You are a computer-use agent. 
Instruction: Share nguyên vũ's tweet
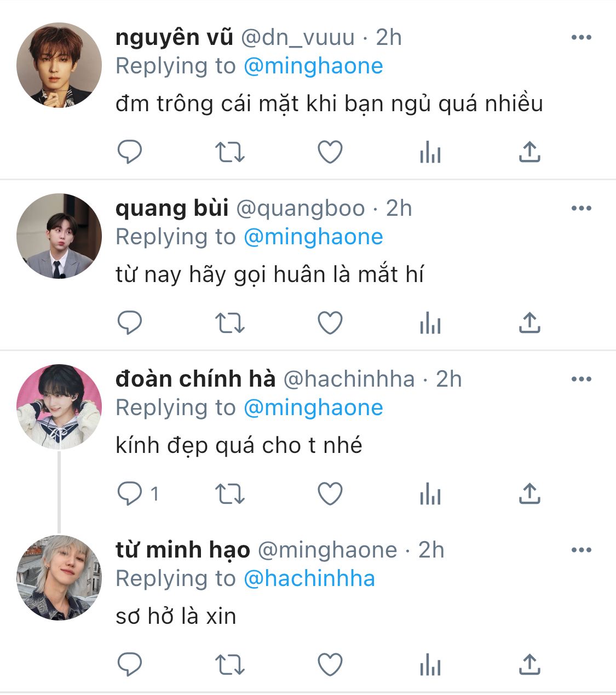[529, 152]
